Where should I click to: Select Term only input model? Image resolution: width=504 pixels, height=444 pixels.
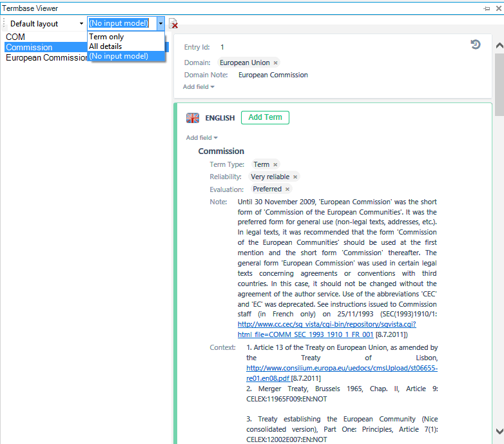point(126,37)
